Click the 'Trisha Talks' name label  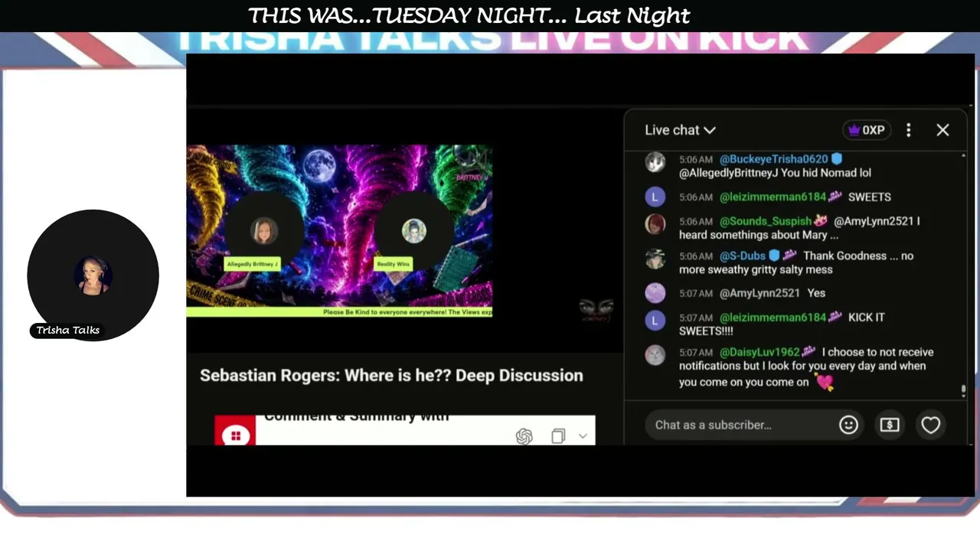[x=68, y=331]
